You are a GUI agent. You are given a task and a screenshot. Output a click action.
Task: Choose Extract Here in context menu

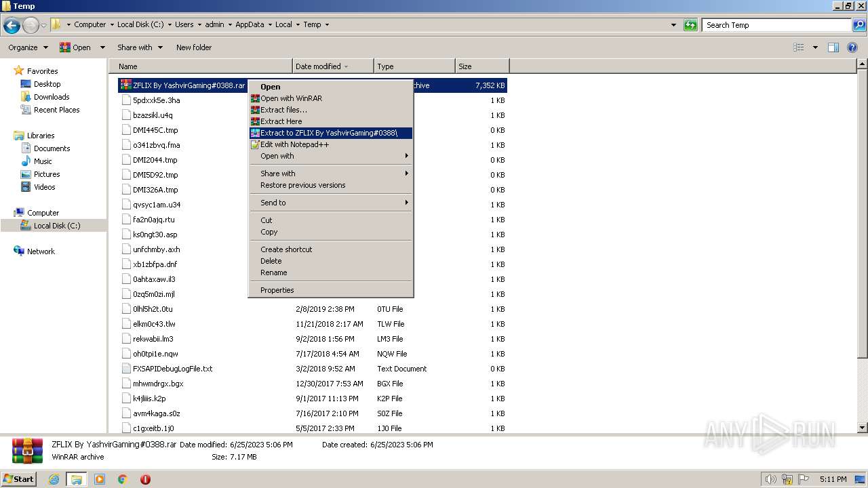click(331, 121)
